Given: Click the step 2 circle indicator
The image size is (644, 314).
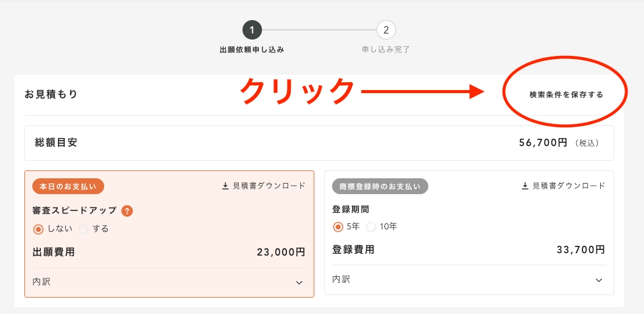Looking at the screenshot, I should point(386,29).
